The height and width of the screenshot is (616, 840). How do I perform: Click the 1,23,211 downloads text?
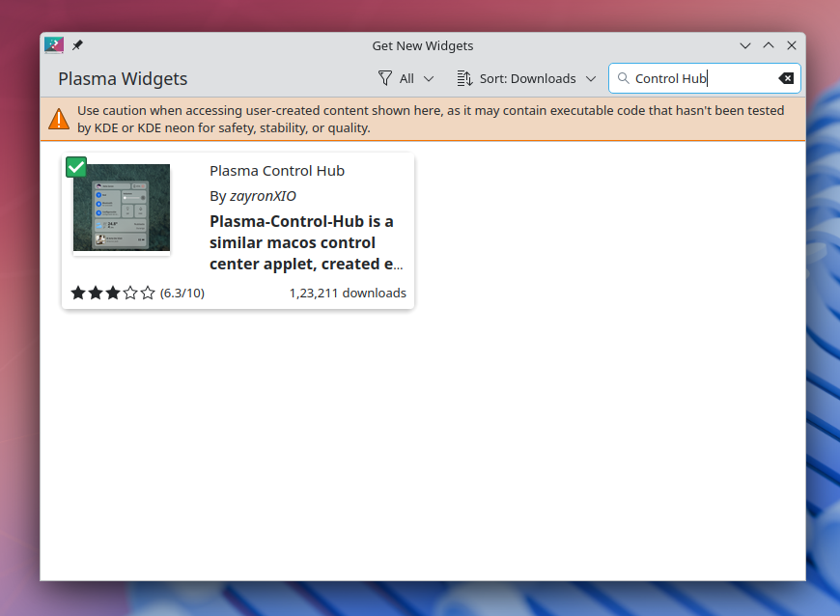tap(348, 293)
